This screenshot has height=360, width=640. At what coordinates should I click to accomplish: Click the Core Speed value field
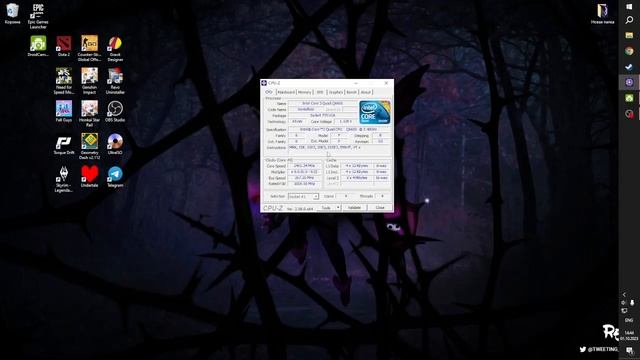coord(304,166)
